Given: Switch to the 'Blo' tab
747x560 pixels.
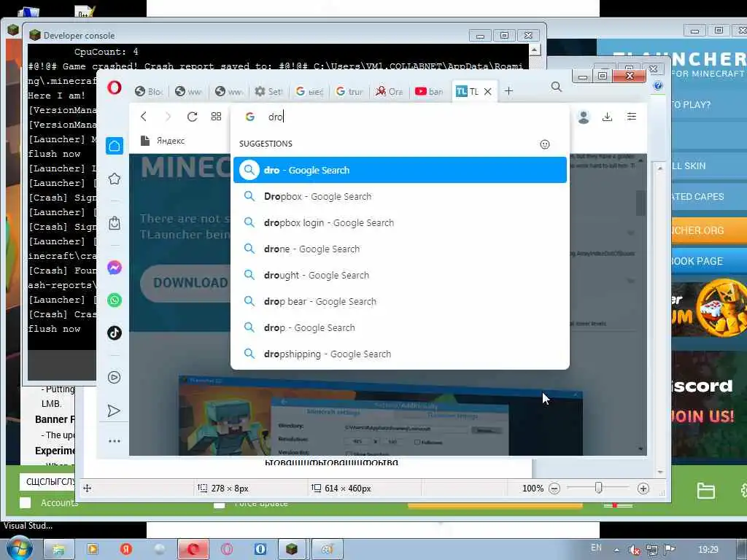Looking at the screenshot, I should (147, 91).
